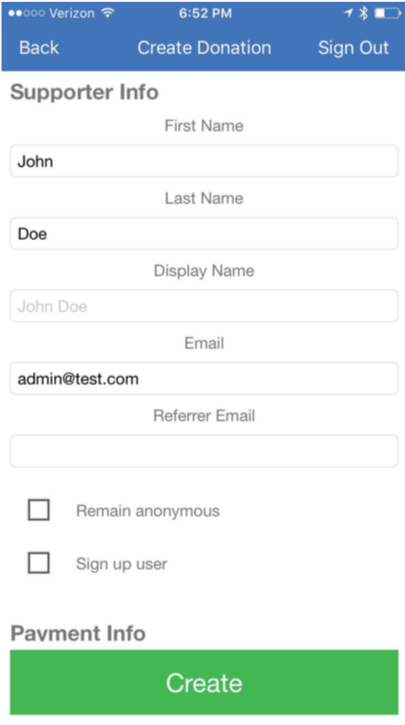Viewport: 405px width, 725px height.
Task: Check the Remain anonymous checkbox
Action: 39,510
